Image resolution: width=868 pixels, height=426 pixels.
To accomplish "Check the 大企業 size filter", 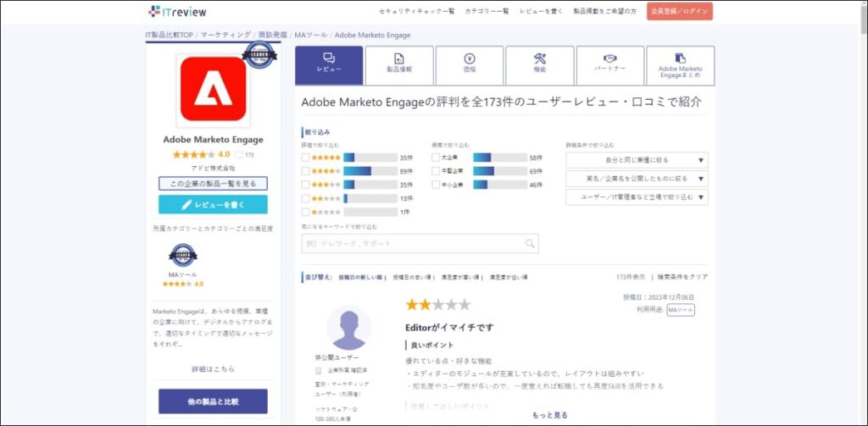I will point(436,158).
